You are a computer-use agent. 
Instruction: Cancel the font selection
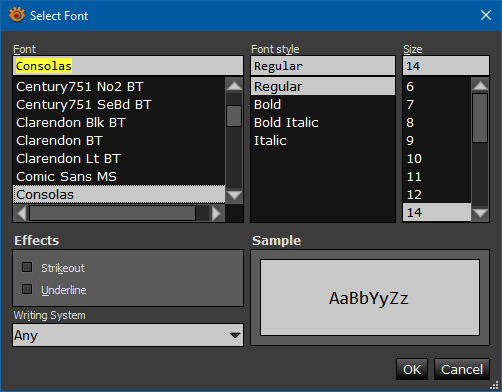coord(462,369)
